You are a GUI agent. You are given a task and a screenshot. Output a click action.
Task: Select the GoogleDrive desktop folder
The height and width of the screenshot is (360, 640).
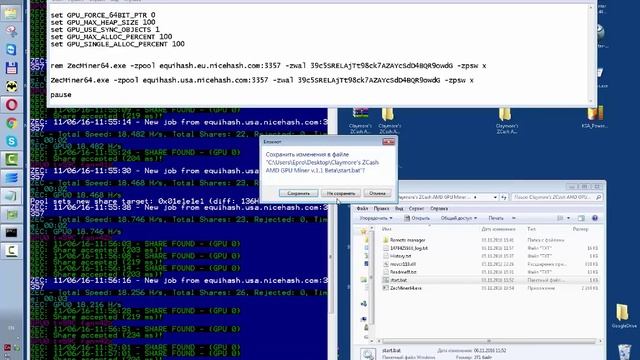pos(623,316)
